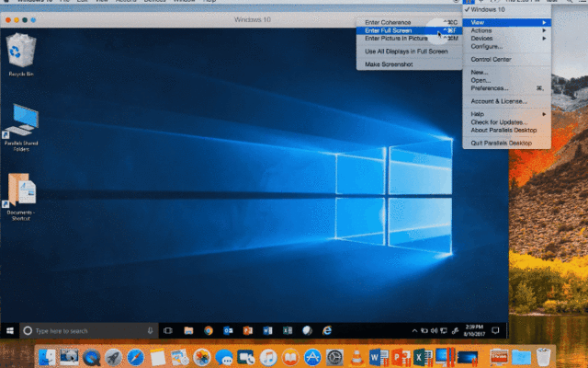Open Microsoft PowerPoint in the macOS Dock
Viewport: 588px width, 368px height.
coord(401,357)
